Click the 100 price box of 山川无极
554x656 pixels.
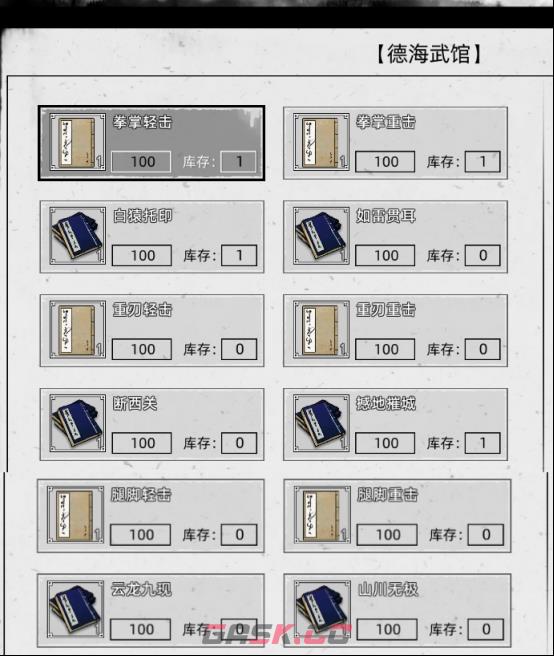[x=387, y=629]
